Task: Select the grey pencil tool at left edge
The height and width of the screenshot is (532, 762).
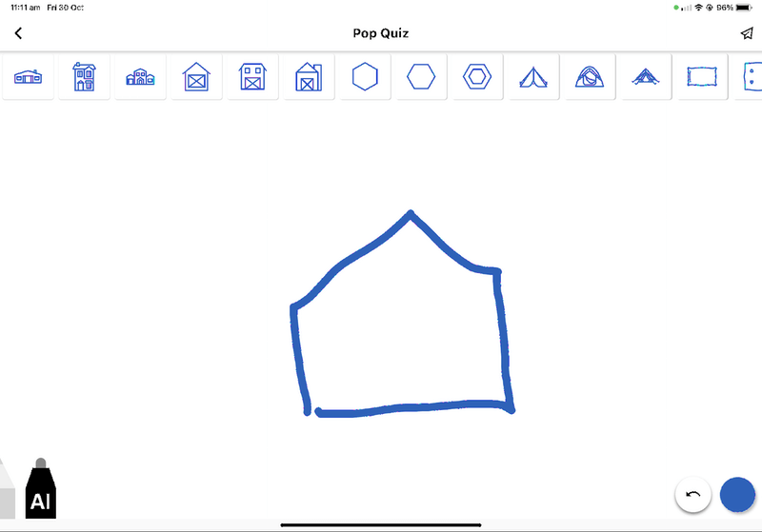Action: (7, 488)
